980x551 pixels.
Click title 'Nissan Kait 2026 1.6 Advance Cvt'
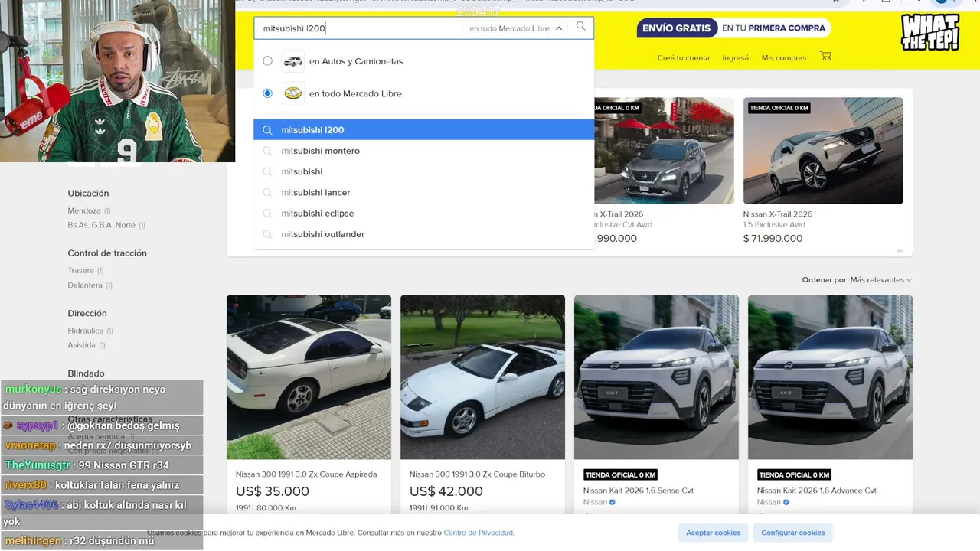817,491
